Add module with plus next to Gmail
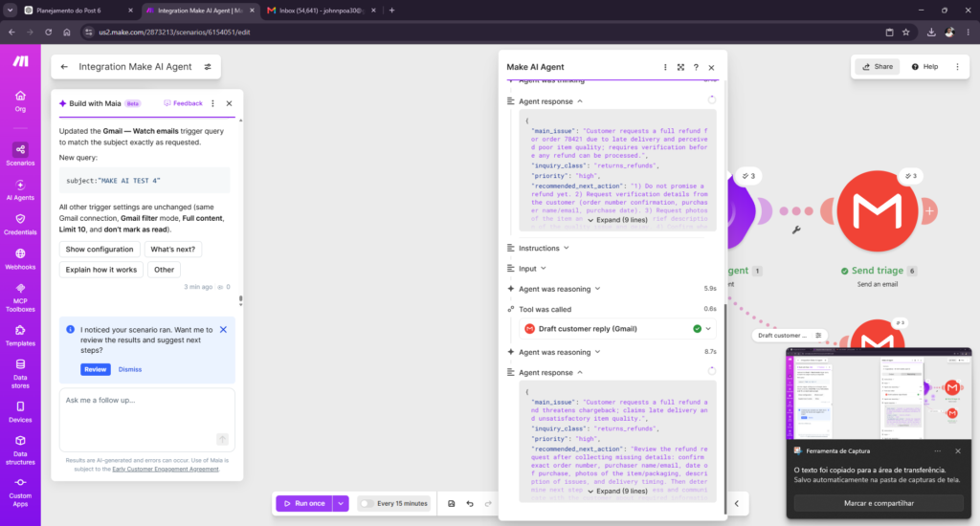980x526 pixels. pos(929,211)
